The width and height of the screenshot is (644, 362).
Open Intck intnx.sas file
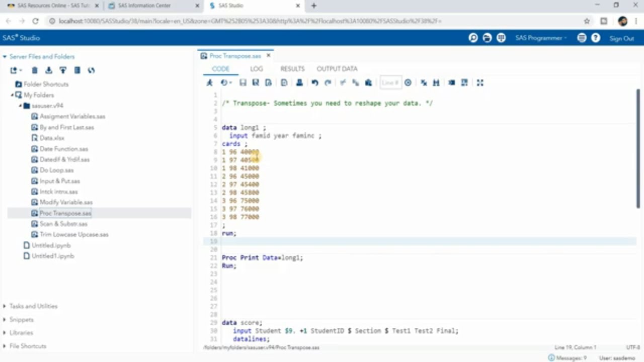click(x=58, y=192)
